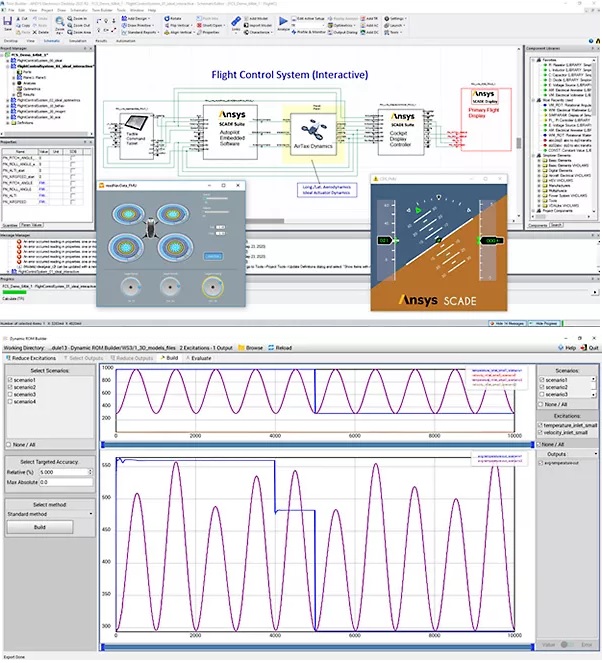Screen dimensions: 602x663
Task: Toggle velocity_inlet_small excitation checkbox
Action: (x=541, y=433)
